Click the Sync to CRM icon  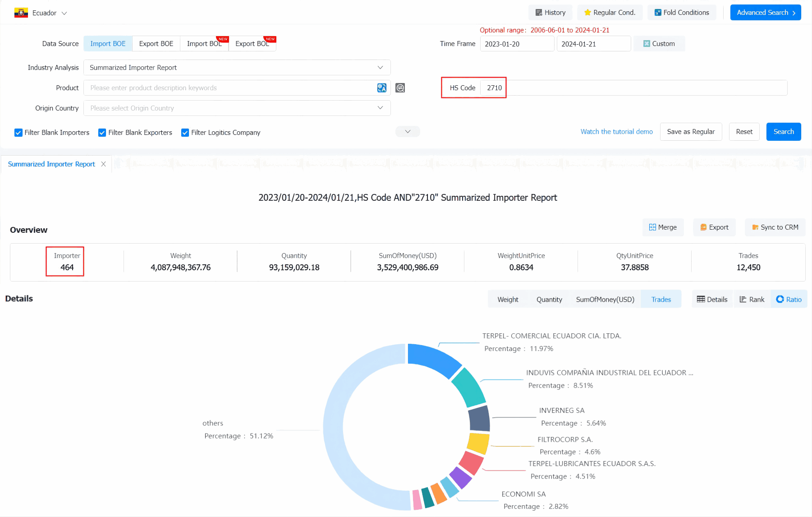point(755,227)
